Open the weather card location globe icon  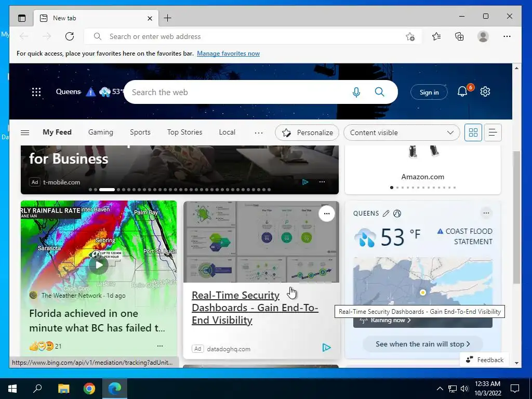coord(397,214)
